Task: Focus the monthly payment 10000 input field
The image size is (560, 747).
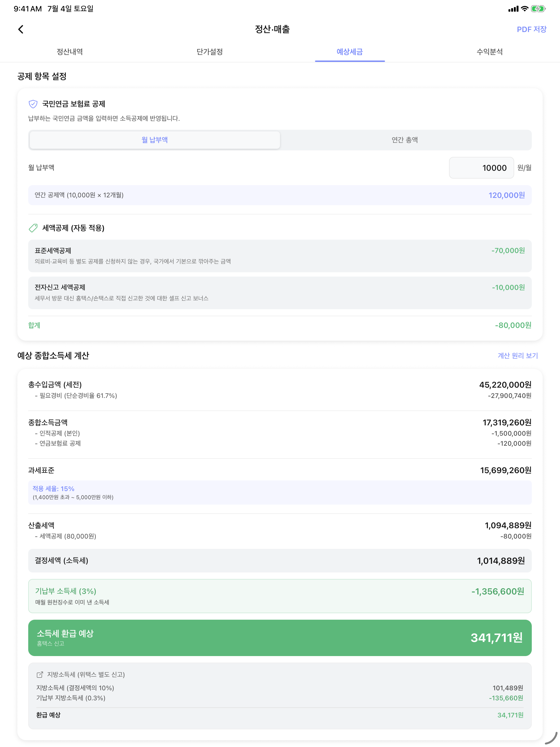Action: pyautogui.click(x=481, y=168)
